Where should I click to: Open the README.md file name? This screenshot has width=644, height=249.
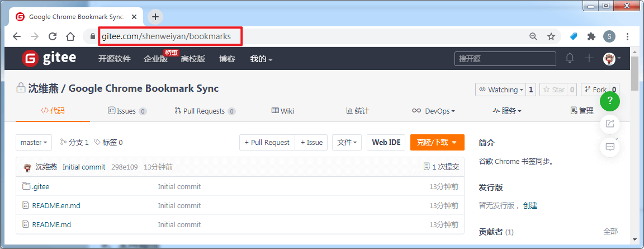coord(51,224)
